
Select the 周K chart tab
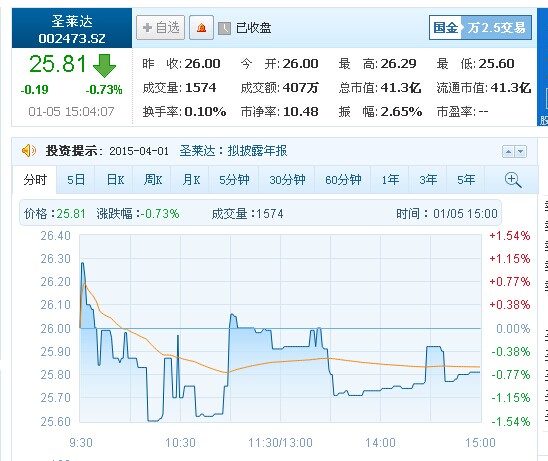[x=153, y=180]
